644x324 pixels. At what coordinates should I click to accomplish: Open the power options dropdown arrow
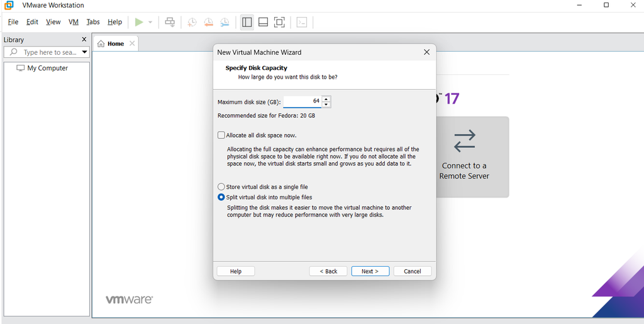pyautogui.click(x=150, y=22)
